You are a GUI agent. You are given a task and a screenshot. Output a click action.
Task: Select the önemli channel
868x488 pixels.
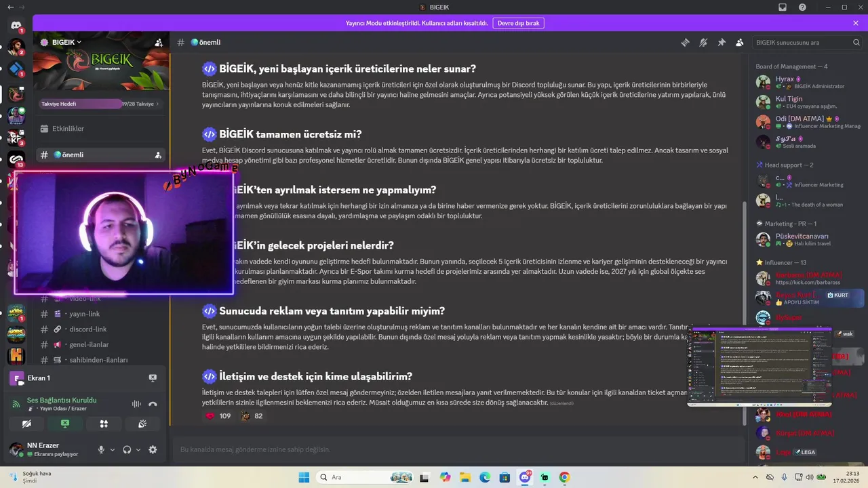tap(100, 155)
